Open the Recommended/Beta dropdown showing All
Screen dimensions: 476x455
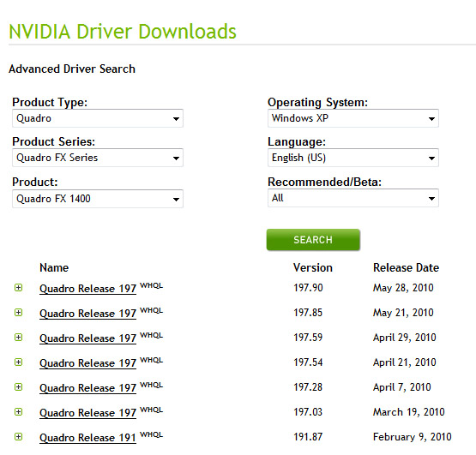coord(353,198)
